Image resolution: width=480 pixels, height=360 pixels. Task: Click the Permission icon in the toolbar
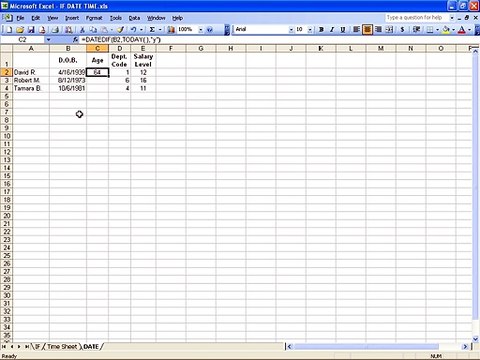point(42,30)
